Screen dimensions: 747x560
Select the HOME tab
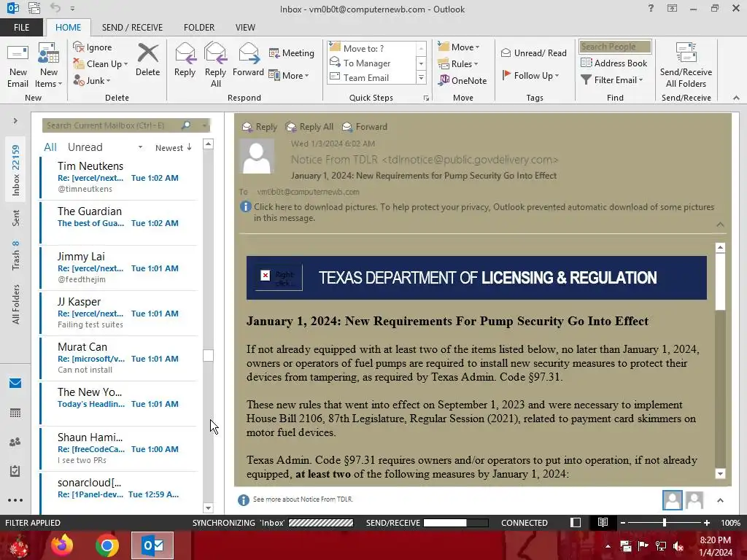pos(68,27)
